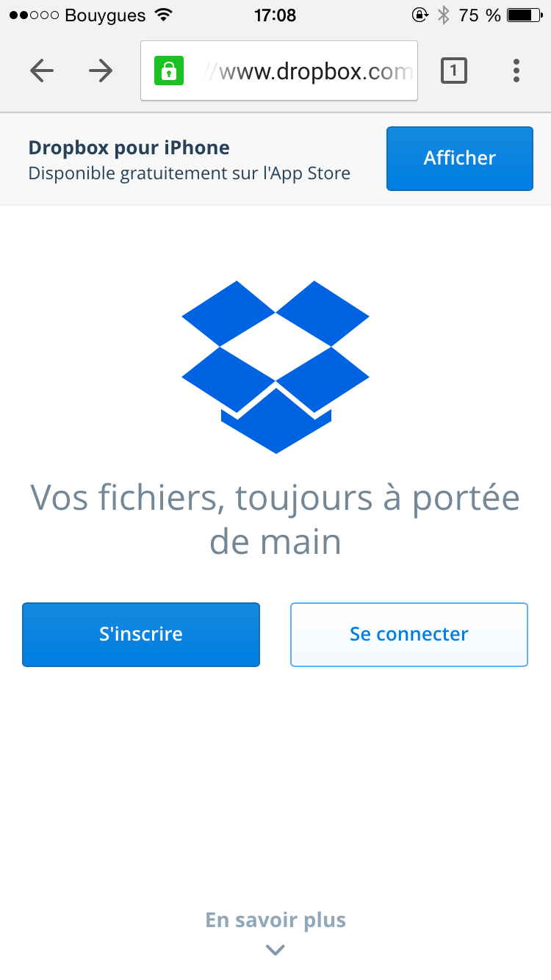This screenshot has width=551, height=980.
Task: Tap the green secure padlock icon
Action: [168, 71]
